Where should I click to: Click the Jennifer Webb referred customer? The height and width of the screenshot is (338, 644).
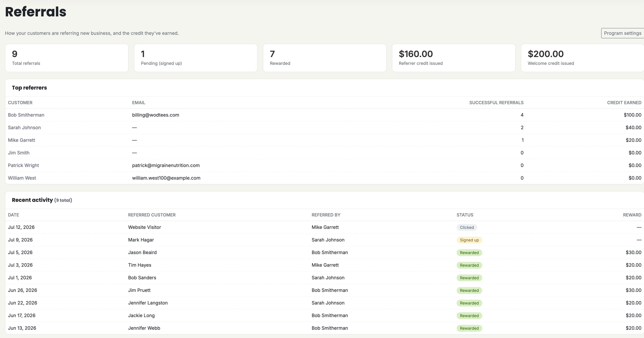point(144,328)
